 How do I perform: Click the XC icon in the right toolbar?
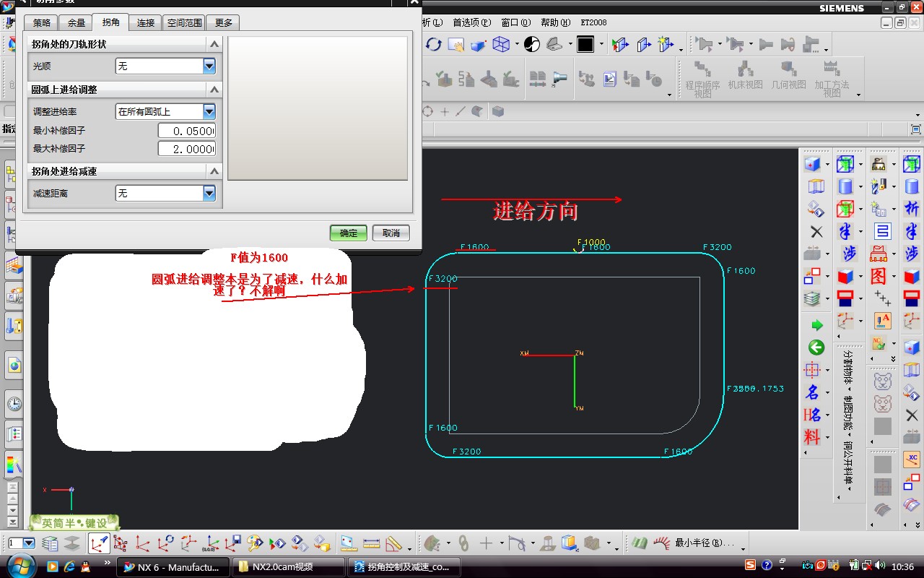[x=912, y=459]
